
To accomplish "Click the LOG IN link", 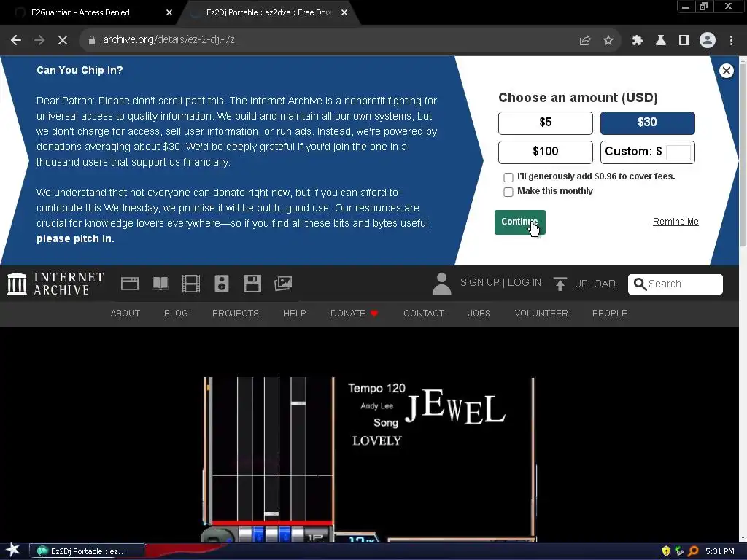I will pyautogui.click(x=524, y=282).
